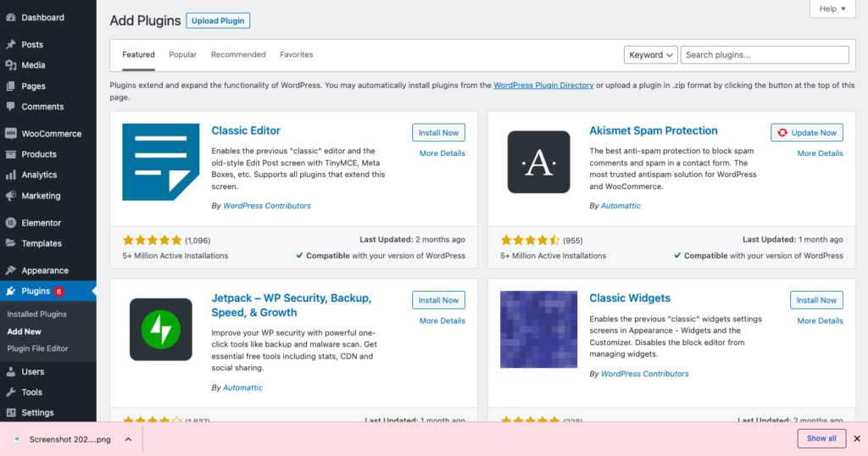Image resolution: width=868 pixels, height=456 pixels.
Task: Open the WordPress Plugin Directory link
Action: coord(543,86)
